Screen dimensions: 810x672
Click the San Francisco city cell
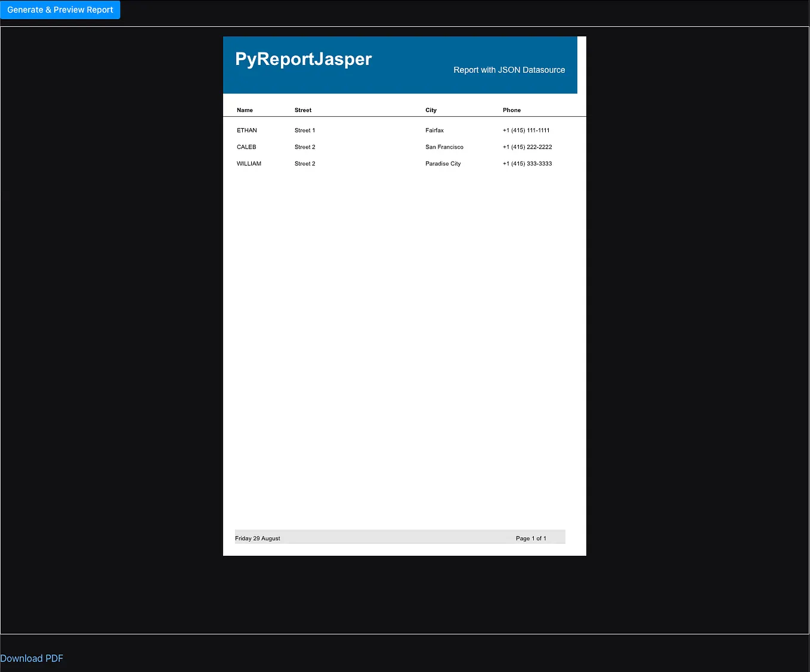[444, 147]
